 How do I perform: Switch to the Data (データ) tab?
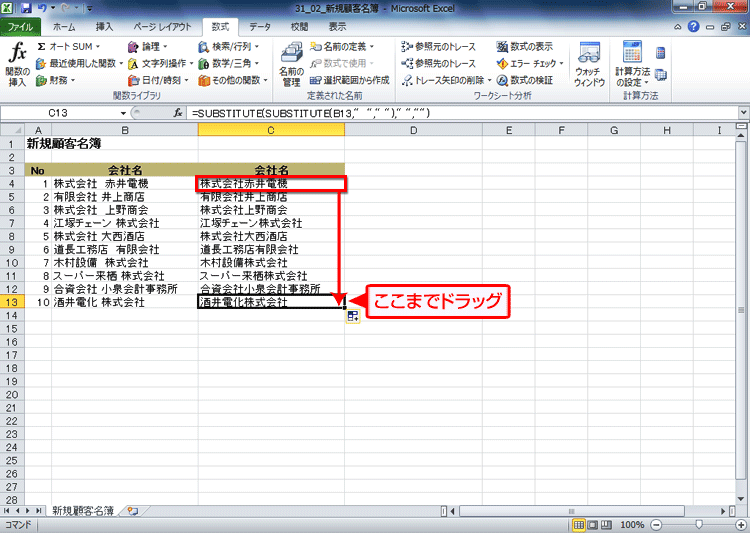[260, 27]
